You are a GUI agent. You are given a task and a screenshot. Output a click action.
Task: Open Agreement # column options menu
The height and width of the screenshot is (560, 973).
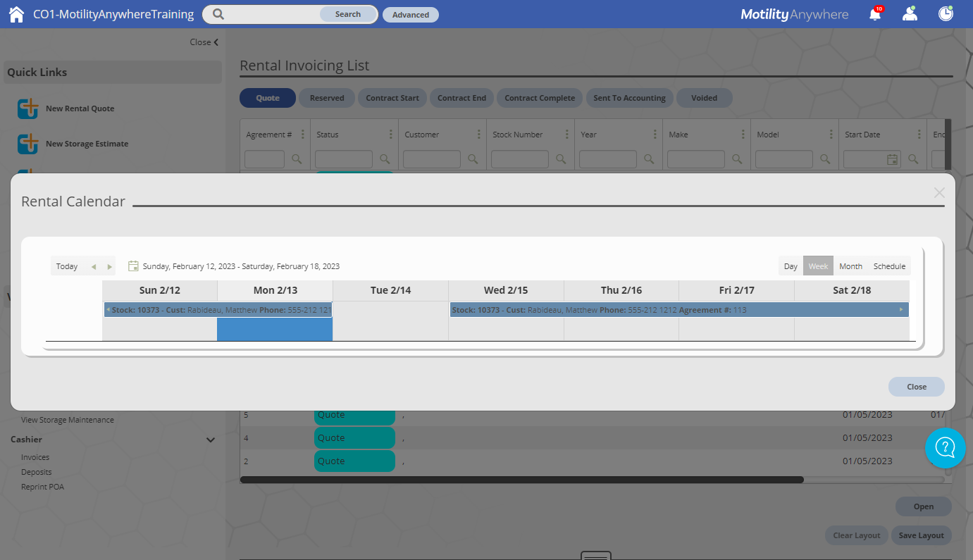[303, 135]
